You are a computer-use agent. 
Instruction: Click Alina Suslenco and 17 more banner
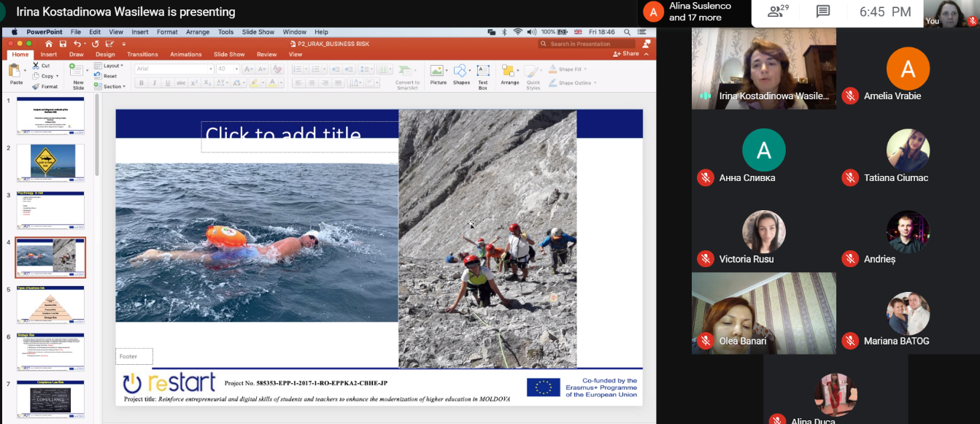click(x=694, y=12)
